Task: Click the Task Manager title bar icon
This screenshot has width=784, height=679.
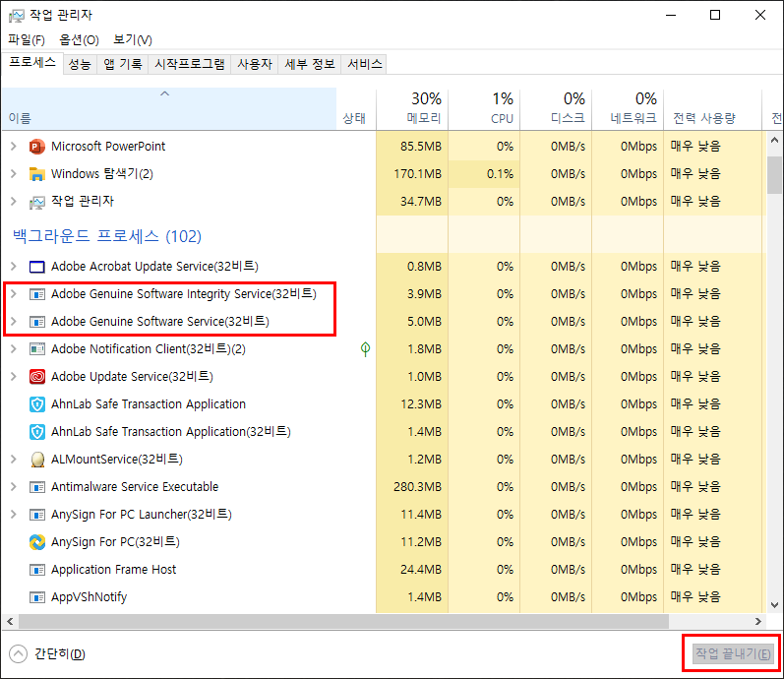Action: coord(16,16)
